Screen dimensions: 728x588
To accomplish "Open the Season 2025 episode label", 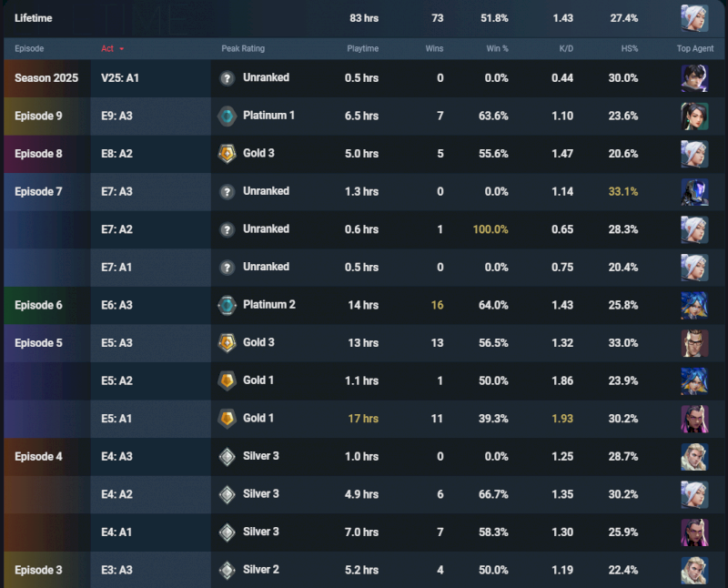I will tap(46, 78).
